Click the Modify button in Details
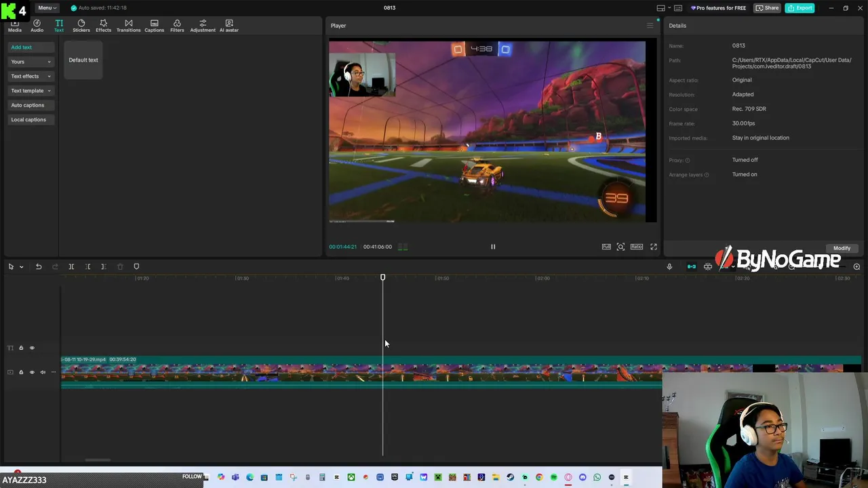Screen dimensions: 868x488 point(842,248)
